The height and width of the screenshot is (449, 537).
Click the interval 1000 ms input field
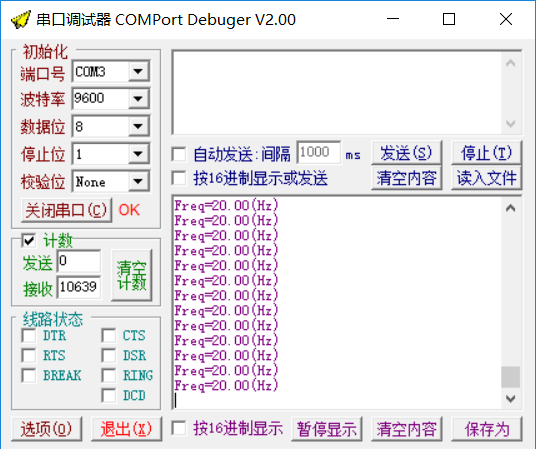point(319,152)
